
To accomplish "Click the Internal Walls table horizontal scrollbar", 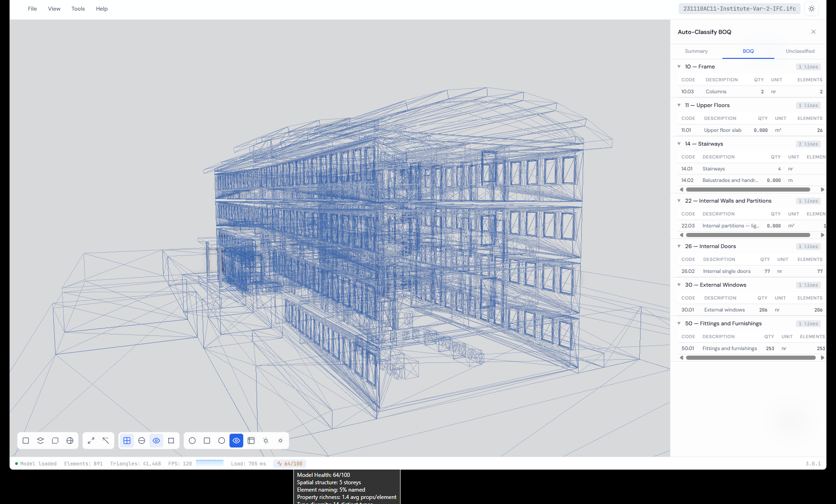I will point(748,235).
